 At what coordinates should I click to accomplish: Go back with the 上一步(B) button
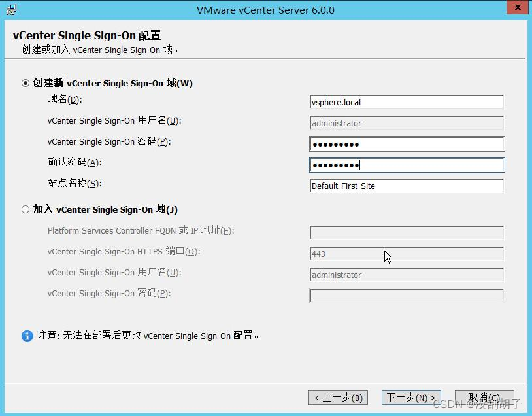[339, 397]
